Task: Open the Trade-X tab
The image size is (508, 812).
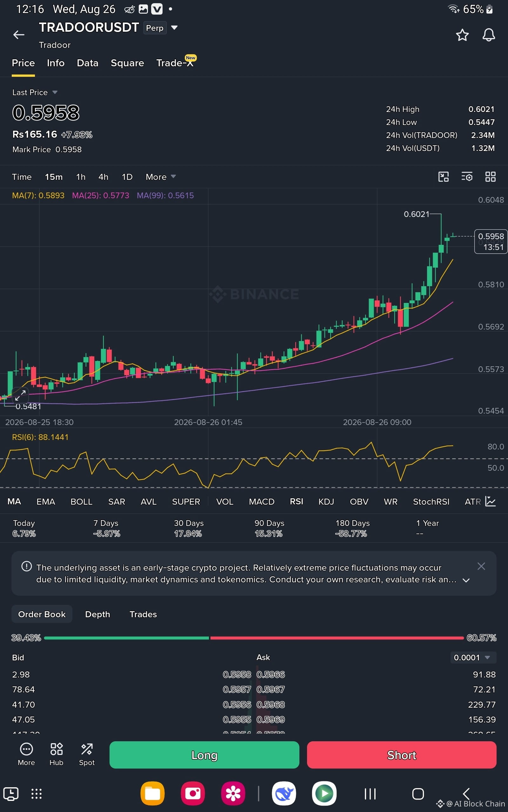Action: pos(175,63)
